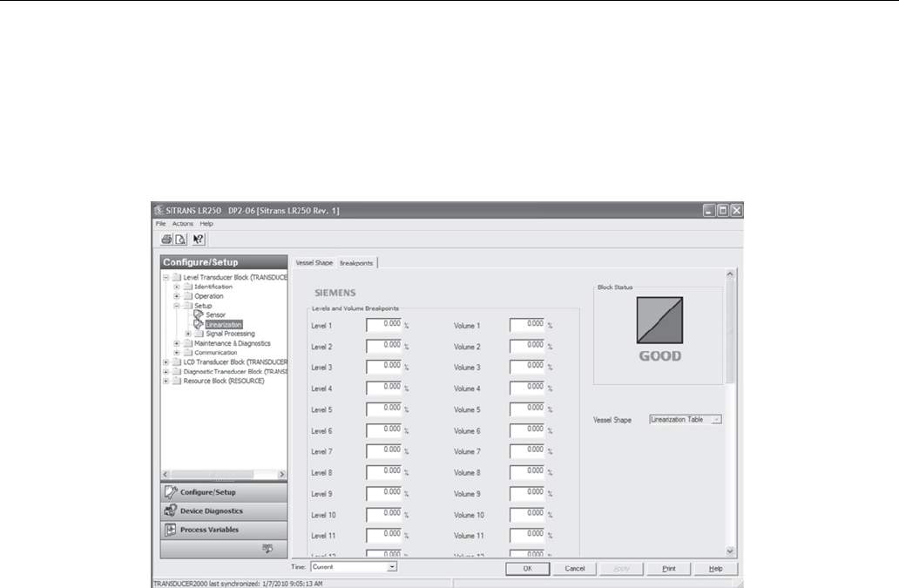Click the Cancel button
Viewport: 899px width, 588px height.
(574, 569)
